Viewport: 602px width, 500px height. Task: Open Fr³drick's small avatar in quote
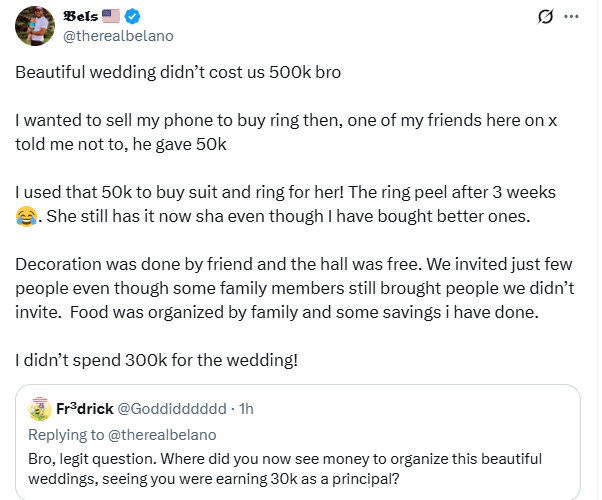[x=41, y=409]
